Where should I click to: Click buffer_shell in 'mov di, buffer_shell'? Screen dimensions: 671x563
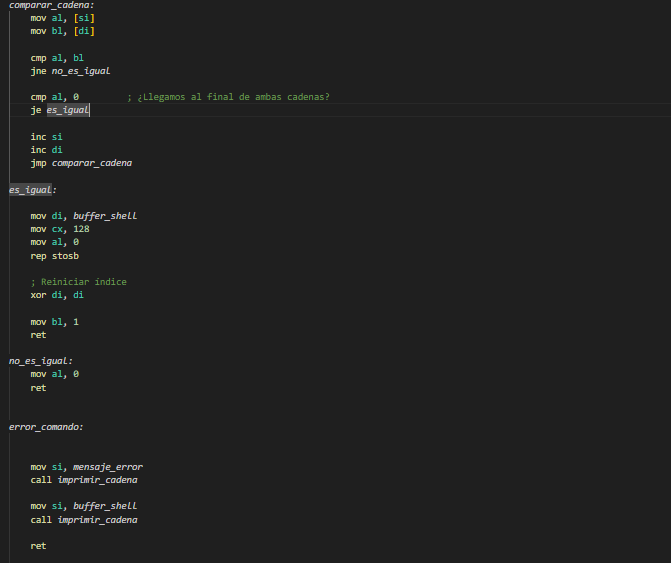point(104,215)
